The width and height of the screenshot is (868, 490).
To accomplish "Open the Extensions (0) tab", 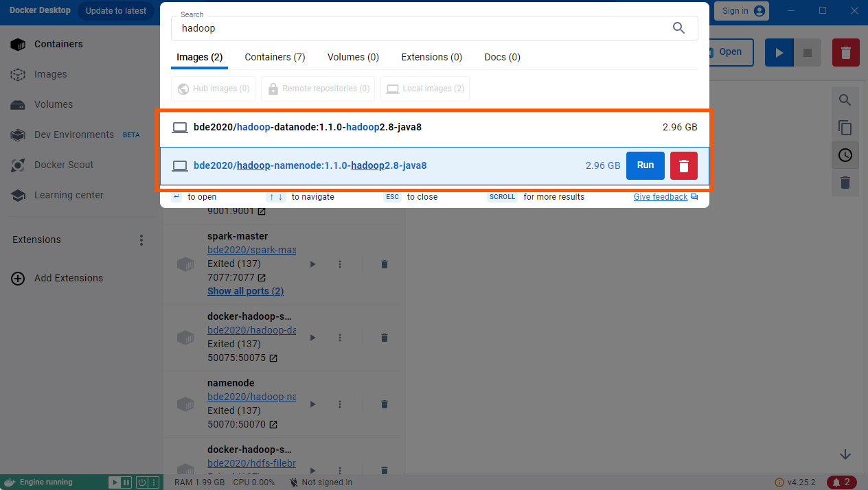I will pyautogui.click(x=432, y=57).
